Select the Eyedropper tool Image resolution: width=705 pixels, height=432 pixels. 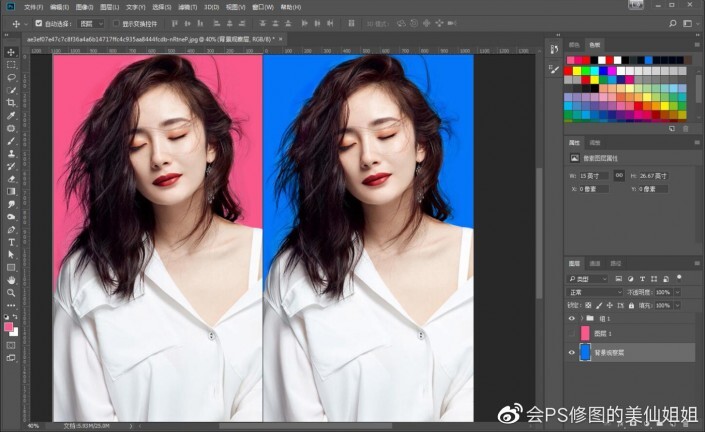pyautogui.click(x=11, y=116)
